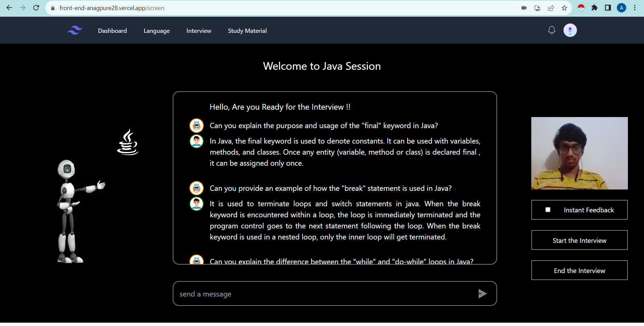Click the download icon in the browser toolbar

tap(537, 8)
